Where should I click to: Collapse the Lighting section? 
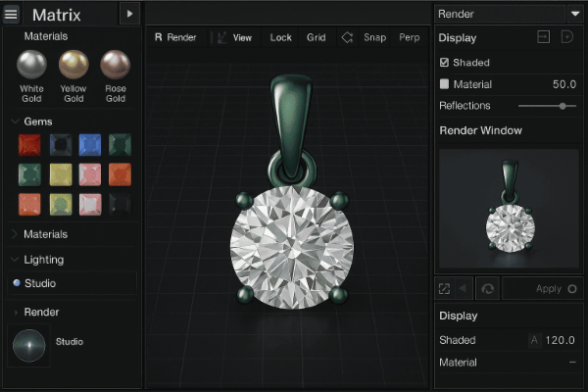(x=15, y=259)
